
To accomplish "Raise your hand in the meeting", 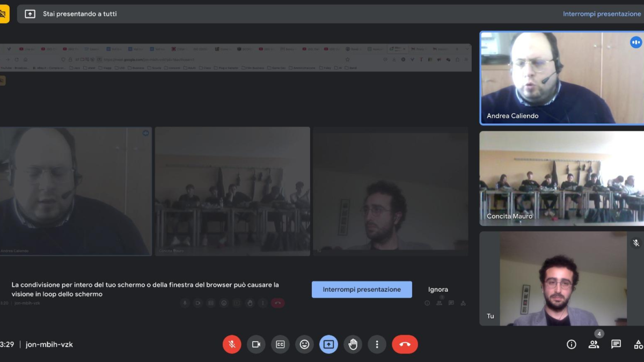I will click(x=353, y=344).
